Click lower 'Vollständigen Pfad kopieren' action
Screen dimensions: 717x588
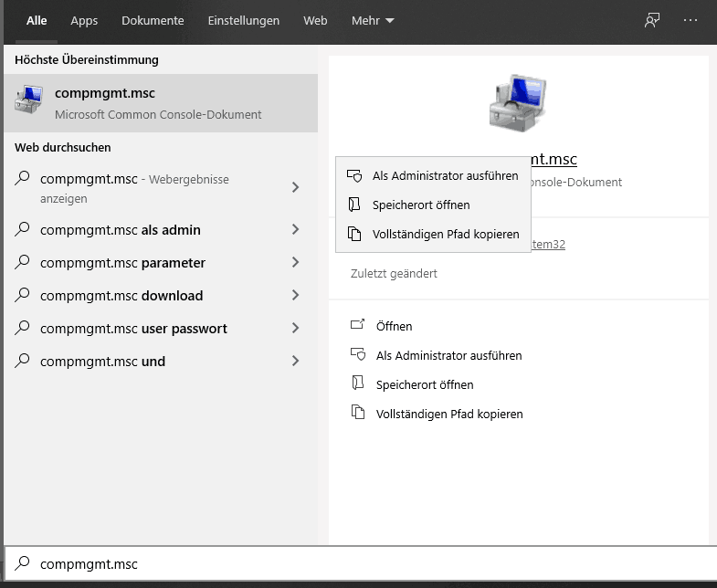pyautogui.click(x=449, y=414)
